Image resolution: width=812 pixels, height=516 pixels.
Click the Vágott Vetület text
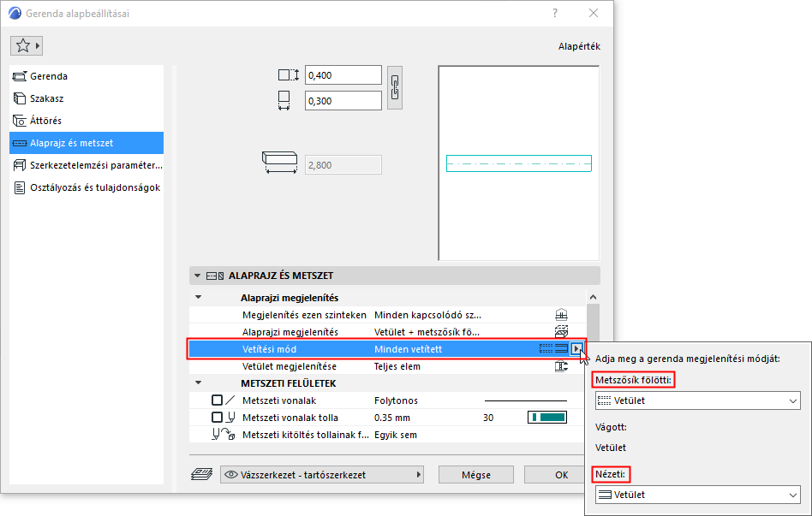611,448
